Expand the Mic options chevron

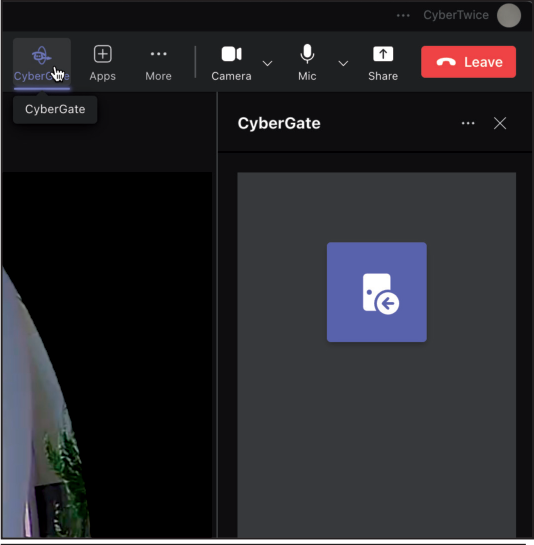pos(343,63)
